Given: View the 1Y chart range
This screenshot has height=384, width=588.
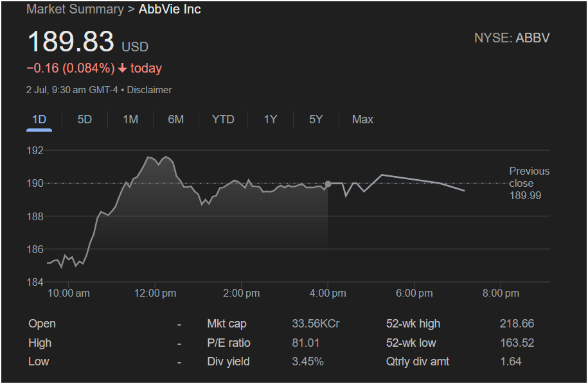Looking at the screenshot, I should (x=271, y=119).
